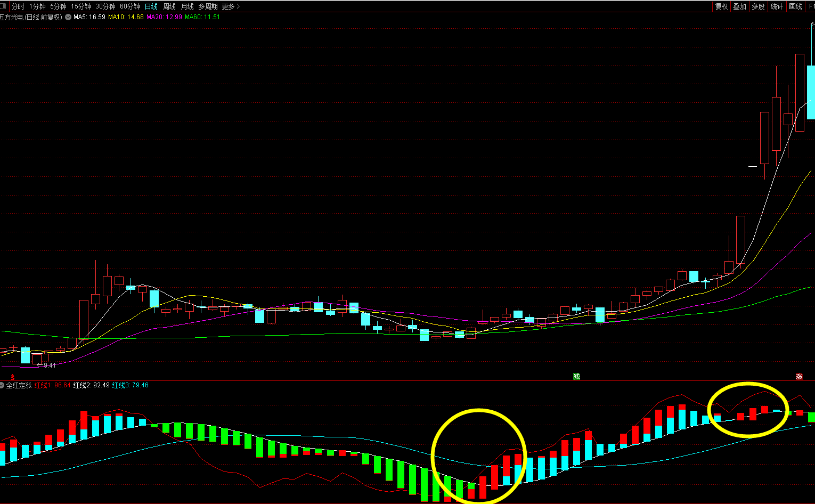Expand the main chart indicator dropdown arrow
Image resolution: width=815 pixels, height=504 pixels.
(x=68, y=17)
